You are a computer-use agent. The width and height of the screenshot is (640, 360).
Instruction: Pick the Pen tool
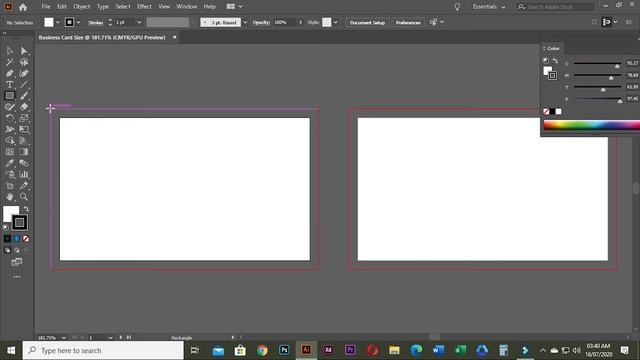pyautogui.click(x=10, y=73)
